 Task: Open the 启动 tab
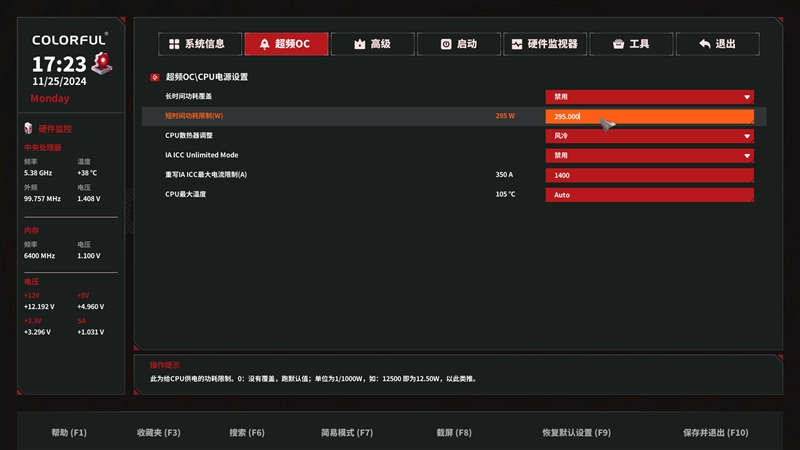[x=459, y=44]
